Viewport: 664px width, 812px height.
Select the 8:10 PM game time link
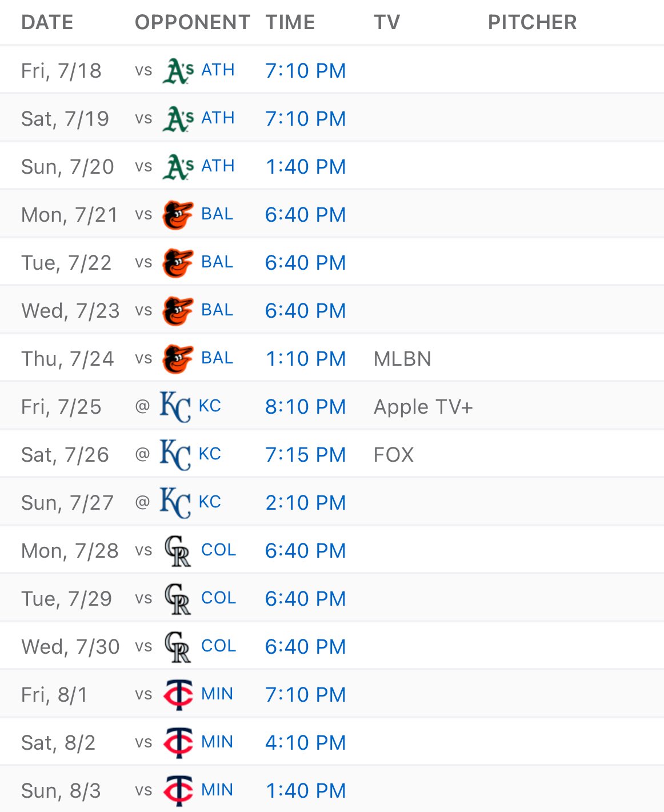(306, 407)
